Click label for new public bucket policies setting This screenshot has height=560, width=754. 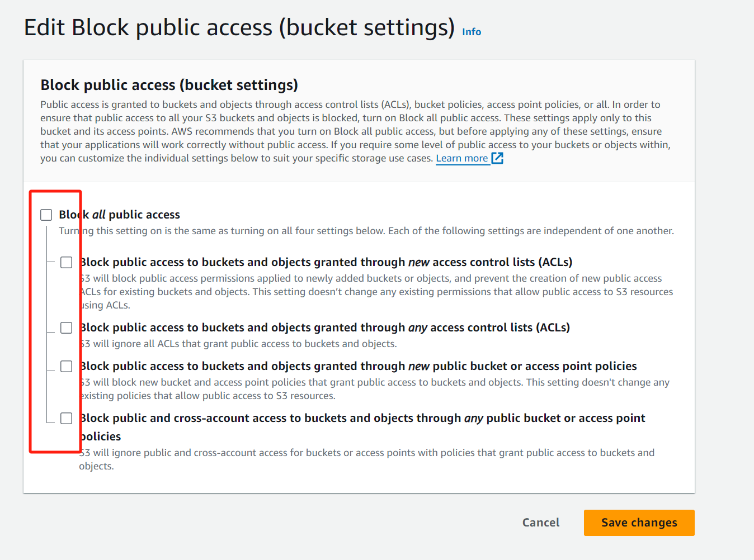tap(358, 366)
